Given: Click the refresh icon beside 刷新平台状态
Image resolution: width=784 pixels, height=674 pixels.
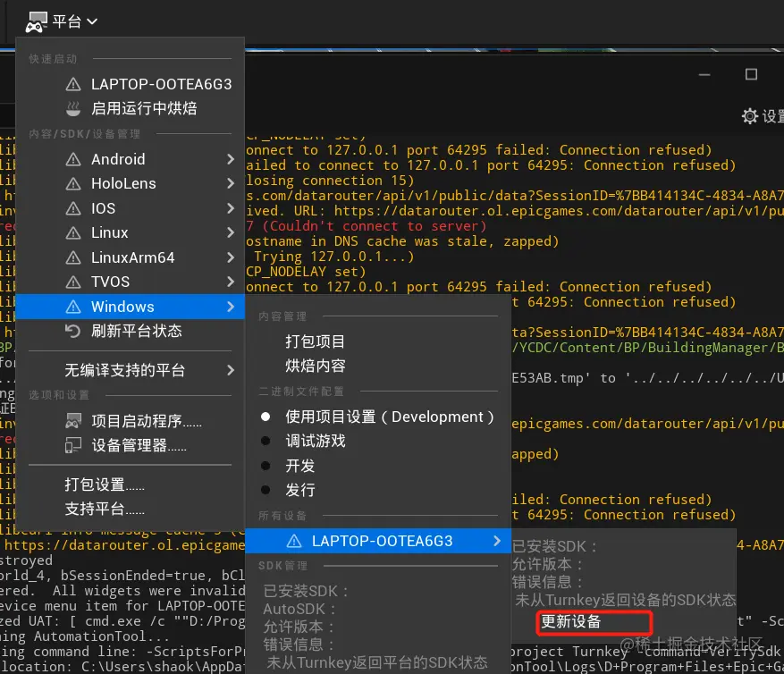Looking at the screenshot, I should click(x=72, y=332).
